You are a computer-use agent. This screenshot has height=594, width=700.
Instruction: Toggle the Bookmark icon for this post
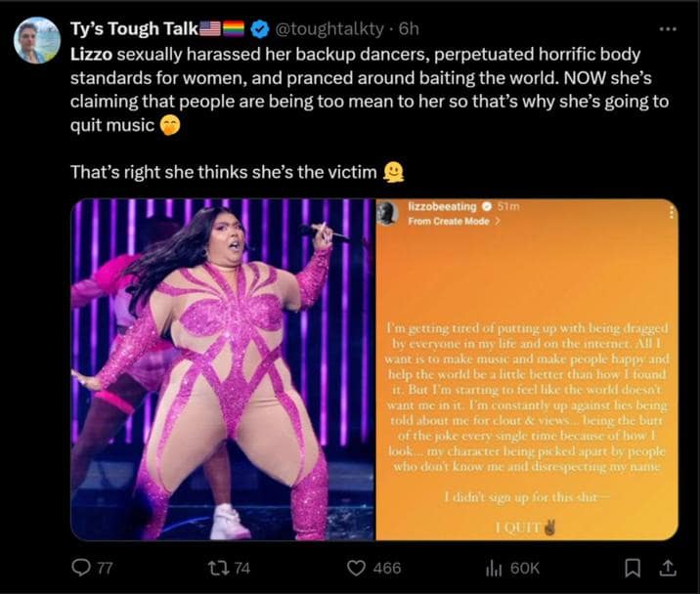point(634,568)
